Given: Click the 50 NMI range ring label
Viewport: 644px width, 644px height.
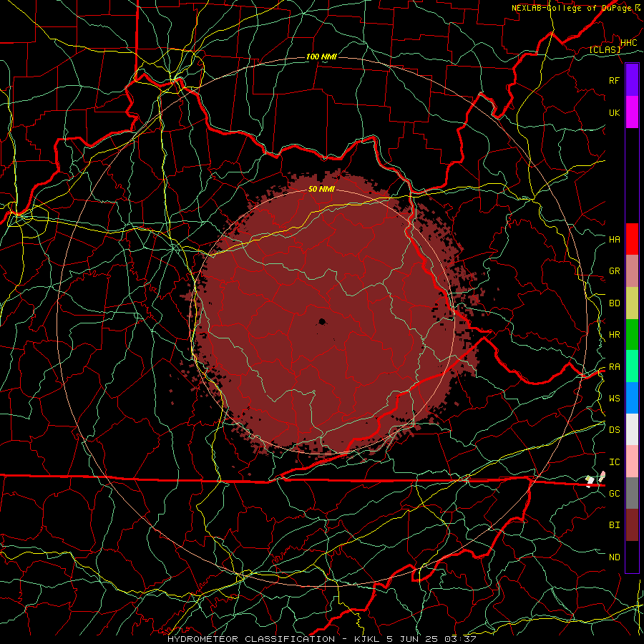Looking at the screenshot, I should tap(321, 189).
